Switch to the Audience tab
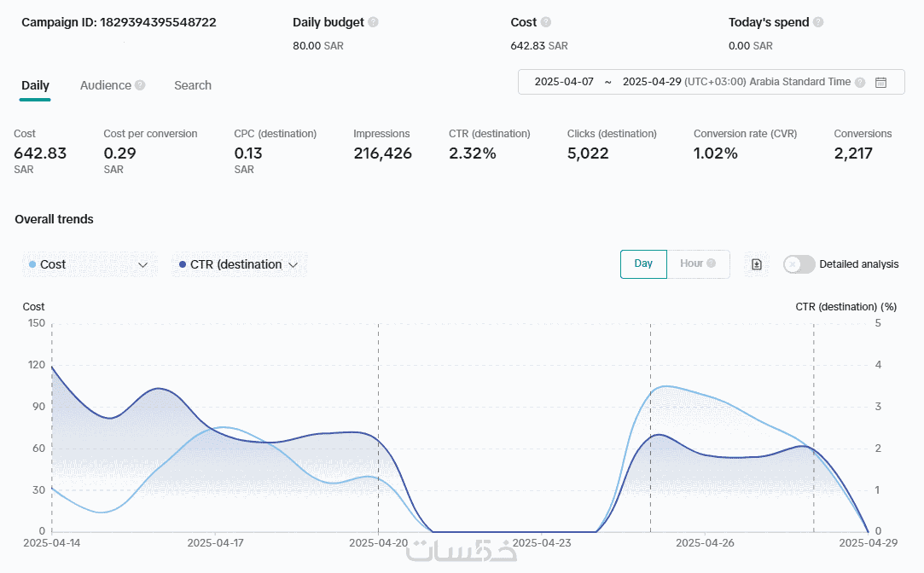924x573 pixels. coord(106,85)
